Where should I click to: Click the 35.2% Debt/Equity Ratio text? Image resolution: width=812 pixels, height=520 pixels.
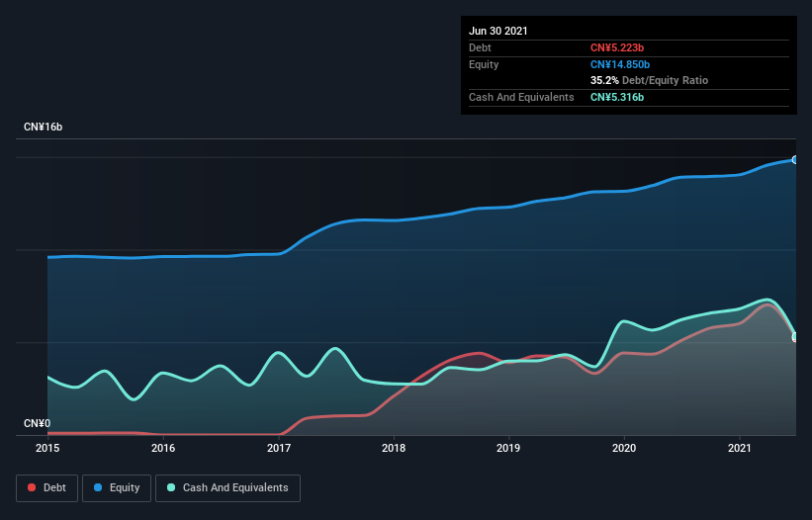[x=649, y=80]
